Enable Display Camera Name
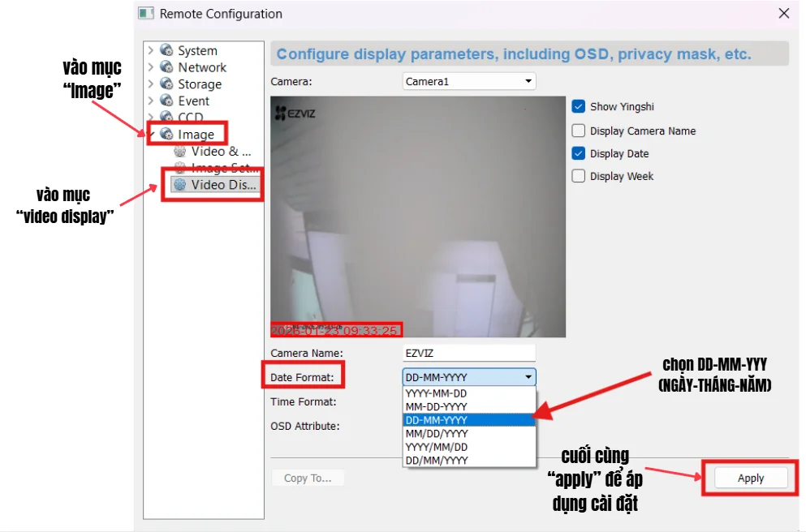Image resolution: width=806 pixels, height=532 pixels. click(579, 131)
